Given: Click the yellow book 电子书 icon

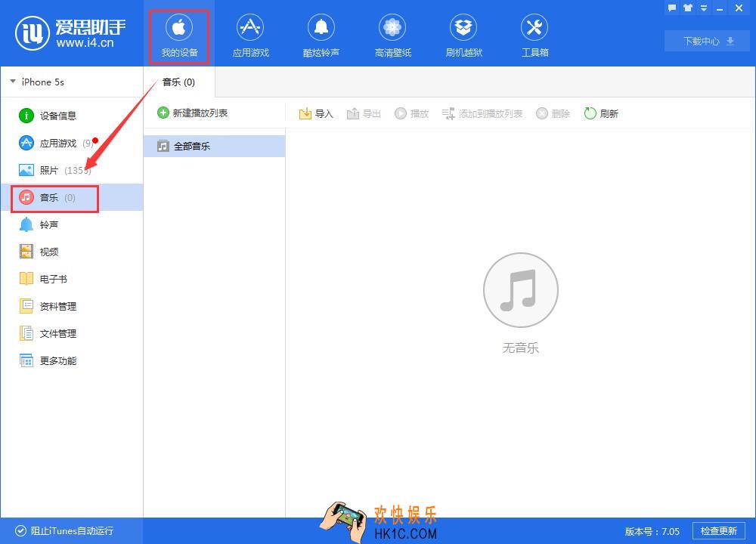Looking at the screenshot, I should tap(26, 279).
